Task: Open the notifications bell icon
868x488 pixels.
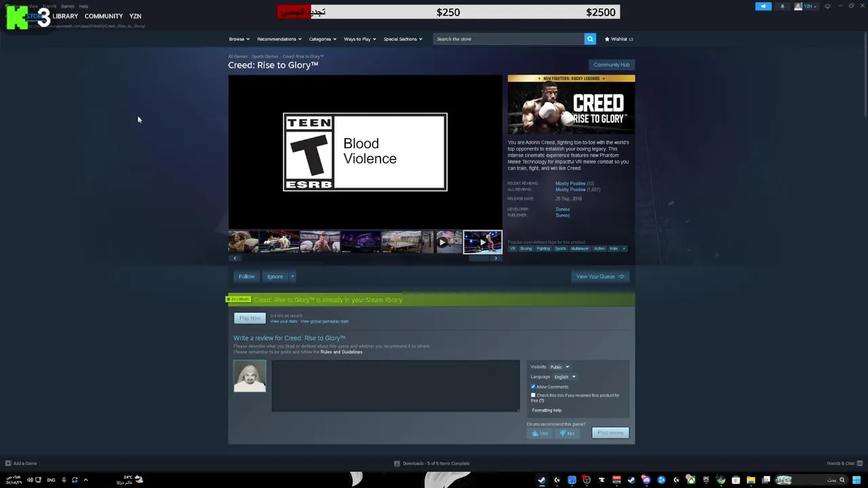Action: pos(782,6)
